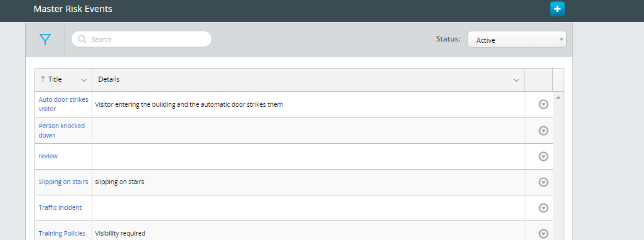Click into the Search field
This screenshot has width=644, height=240.
click(x=141, y=40)
